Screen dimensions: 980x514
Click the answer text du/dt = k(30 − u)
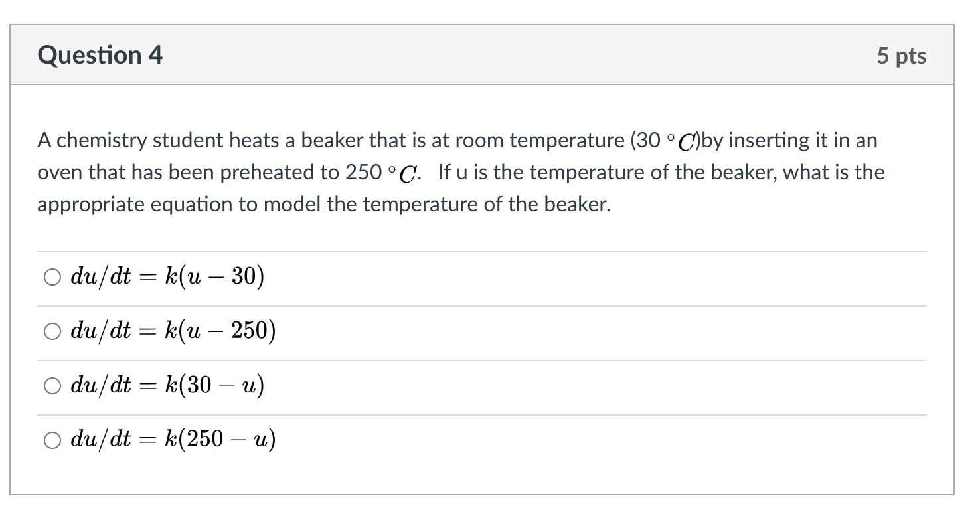(166, 385)
